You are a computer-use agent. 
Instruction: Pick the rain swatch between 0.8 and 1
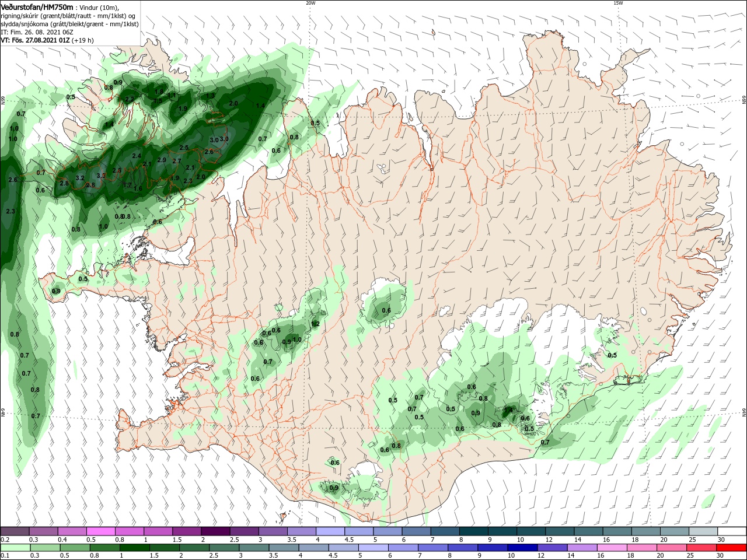click(104, 548)
